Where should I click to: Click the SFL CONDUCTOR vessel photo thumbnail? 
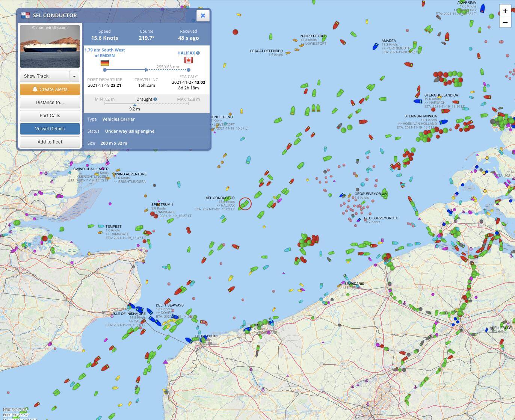[x=50, y=46]
